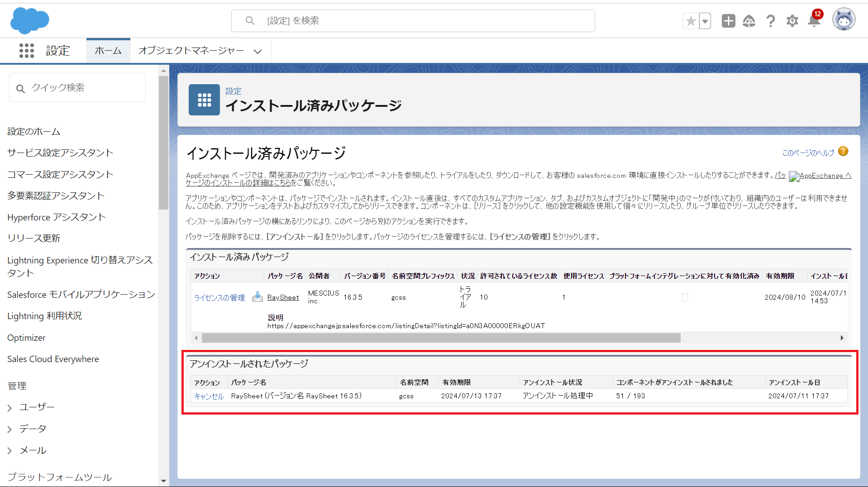Open the notifications bell icon
The width and height of the screenshot is (868, 487).
[814, 20]
